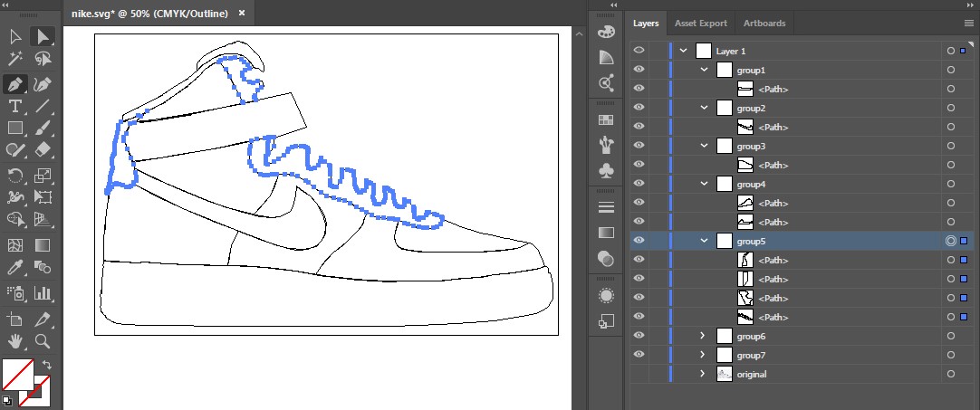This screenshot has height=410, width=980.
Task: Select the Curvature tool
Action: point(43,84)
